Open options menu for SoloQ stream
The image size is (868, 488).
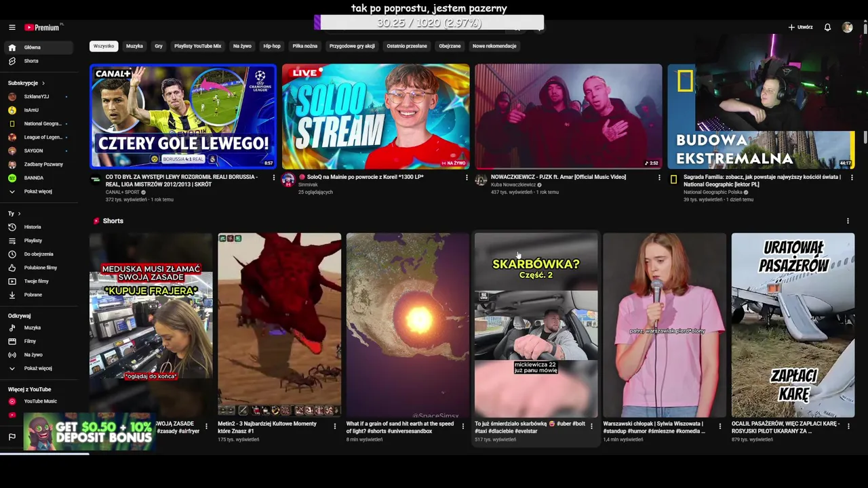tap(467, 178)
